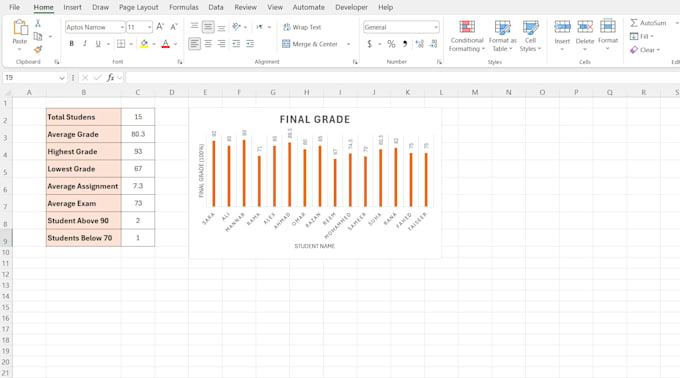This screenshot has width=680, height=378.
Task: Click the Decrease Indent icon
Action: point(236,43)
